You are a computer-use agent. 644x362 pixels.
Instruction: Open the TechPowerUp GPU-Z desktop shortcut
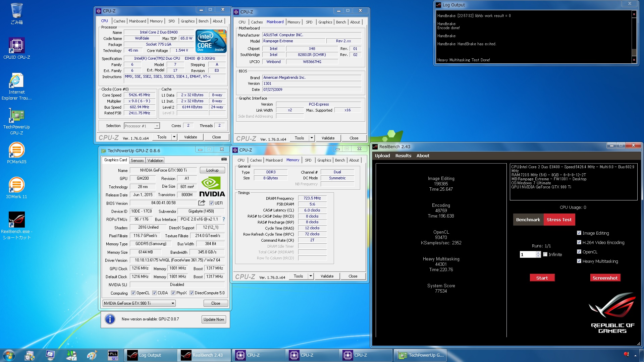16,121
